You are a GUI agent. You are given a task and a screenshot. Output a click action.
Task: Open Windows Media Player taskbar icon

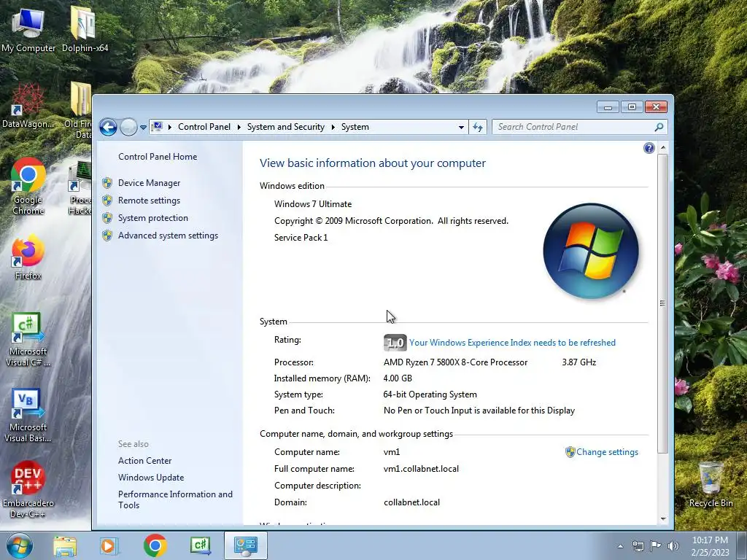click(109, 545)
